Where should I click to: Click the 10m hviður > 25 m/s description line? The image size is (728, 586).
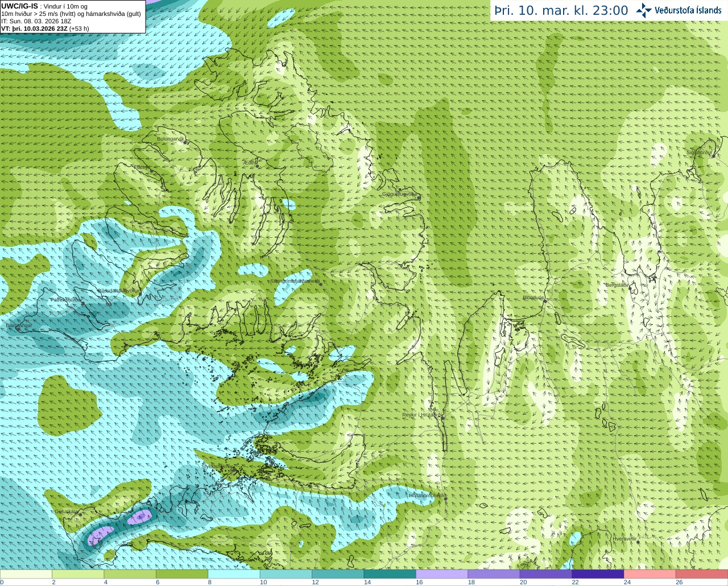click(71, 14)
